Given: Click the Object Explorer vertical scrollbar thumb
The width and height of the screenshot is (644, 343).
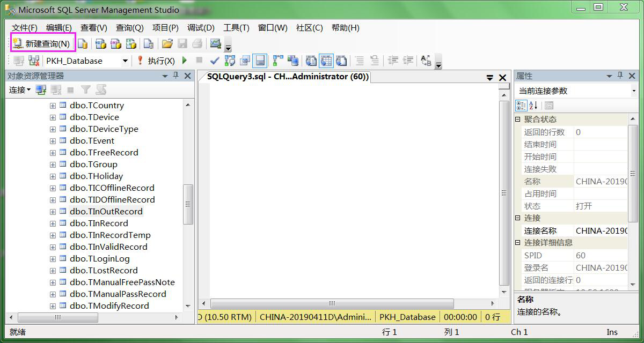Looking at the screenshot, I should [x=188, y=204].
